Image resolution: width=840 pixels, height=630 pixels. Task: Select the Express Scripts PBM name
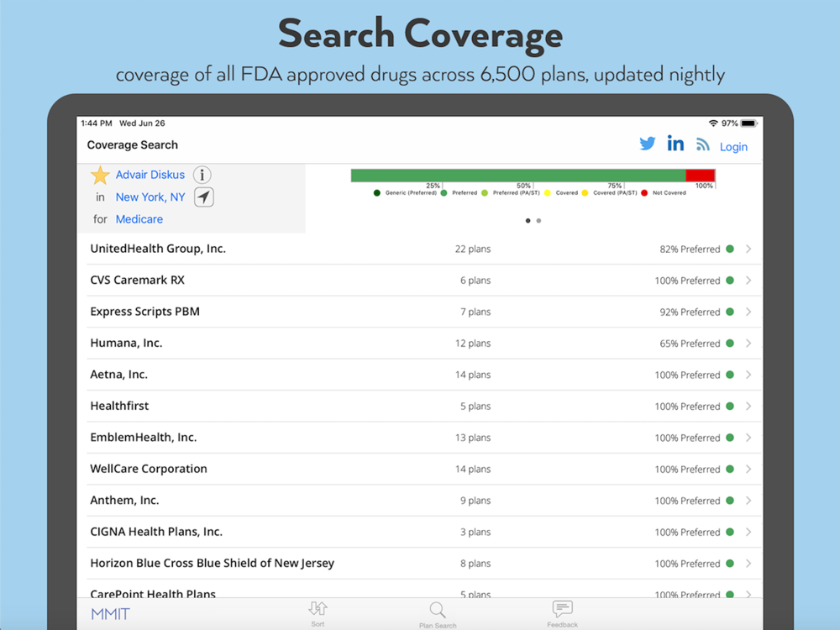(x=144, y=312)
